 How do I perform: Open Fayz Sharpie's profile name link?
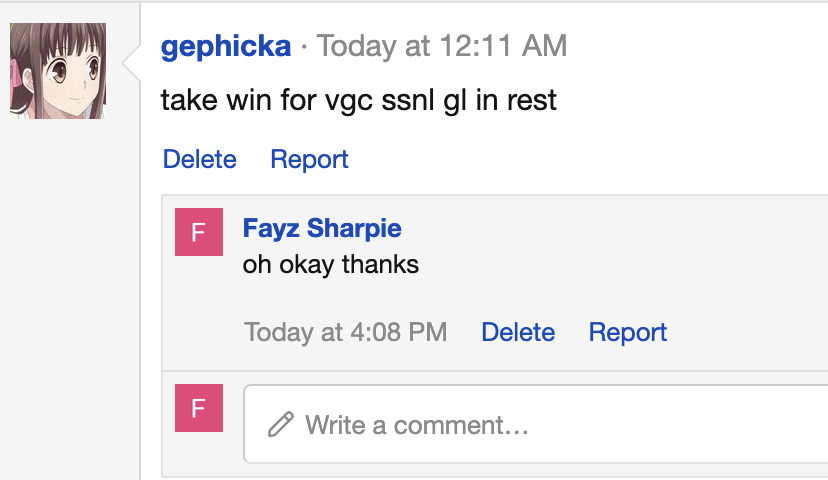[322, 228]
